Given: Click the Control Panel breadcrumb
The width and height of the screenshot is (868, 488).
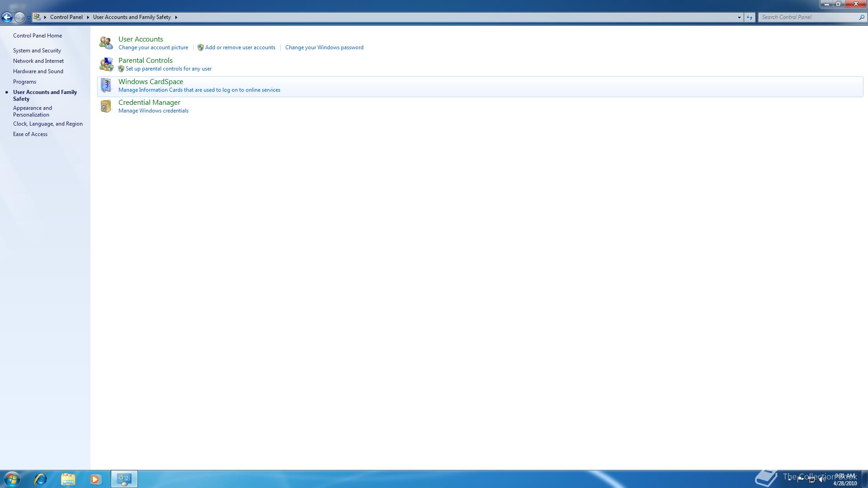Looking at the screenshot, I should click(x=66, y=17).
